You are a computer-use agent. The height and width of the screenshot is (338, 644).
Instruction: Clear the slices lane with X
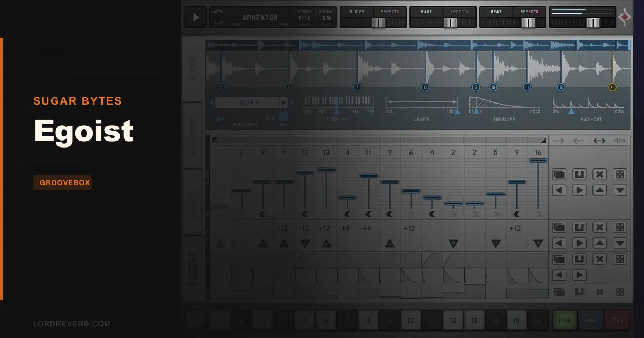pyautogui.click(x=599, y=174)
